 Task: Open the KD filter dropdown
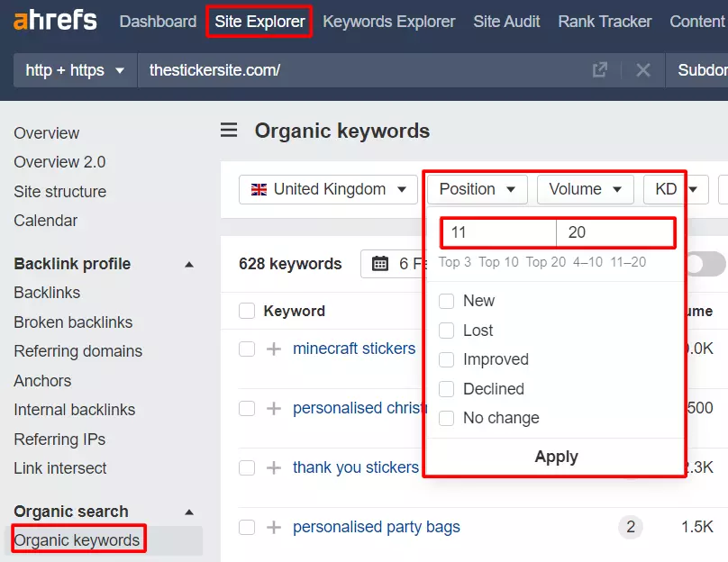[x=676, y=189]
